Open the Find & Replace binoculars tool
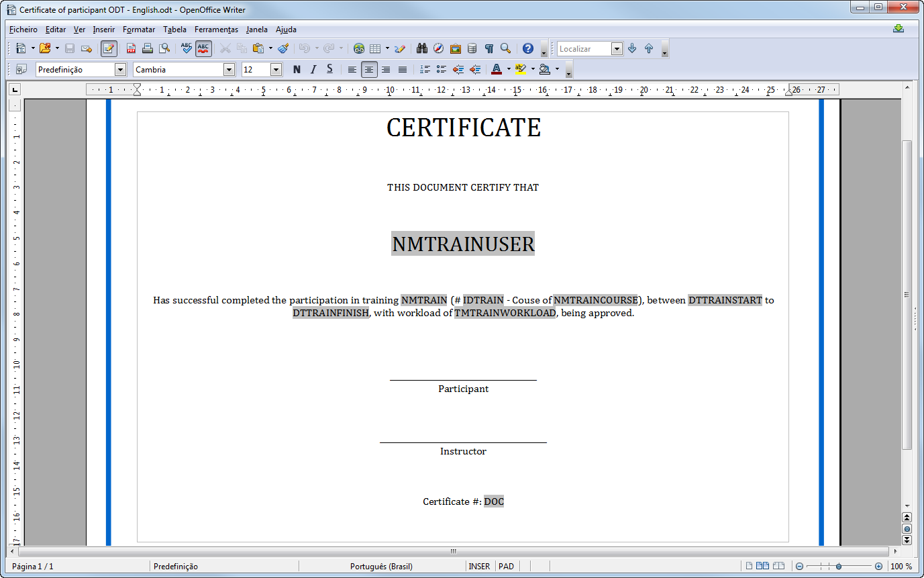This screenshot has height=578, width=924. pyautogui.click(x=422, y=48)
